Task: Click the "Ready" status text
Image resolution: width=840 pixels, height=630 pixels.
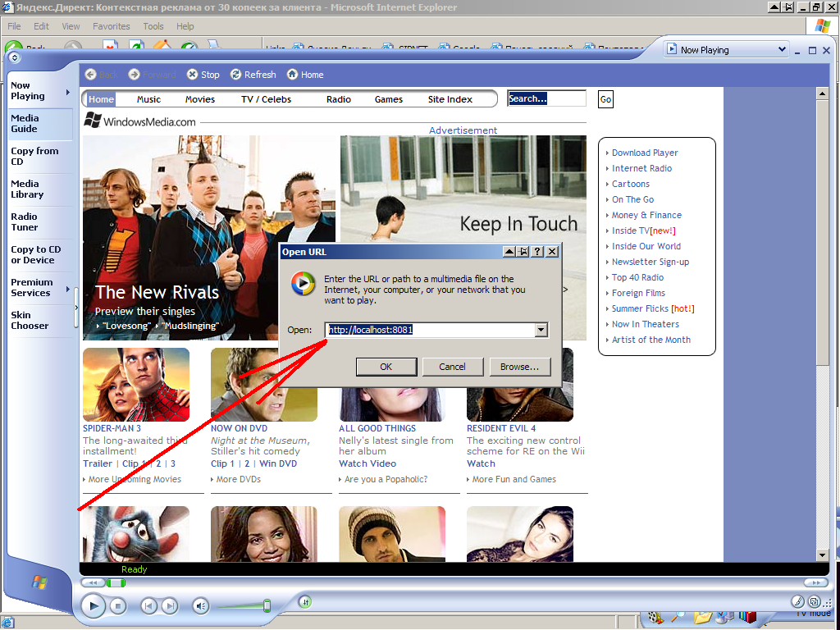Action: 134,569
